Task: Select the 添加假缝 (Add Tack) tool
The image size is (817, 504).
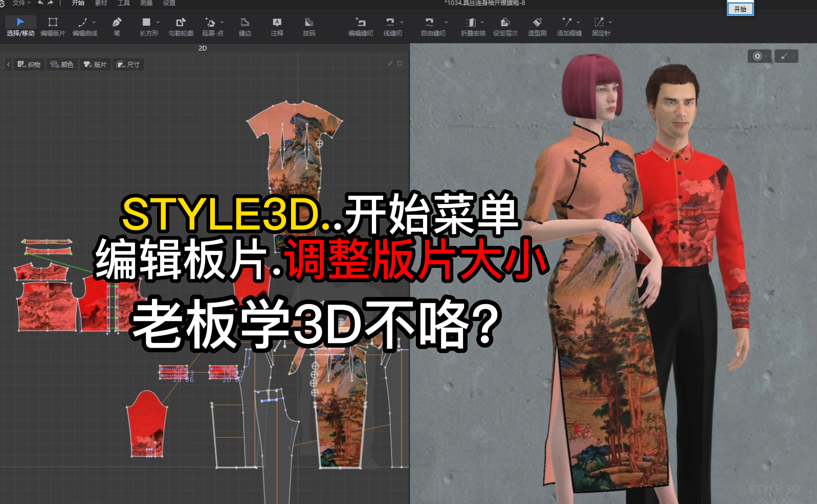Action: [x=569, y=27]
